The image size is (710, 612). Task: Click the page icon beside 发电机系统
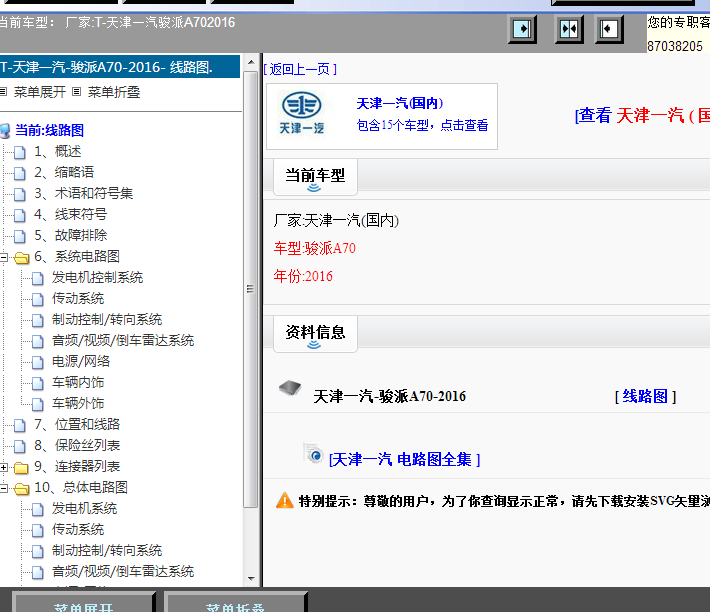[x=38, y=509]
